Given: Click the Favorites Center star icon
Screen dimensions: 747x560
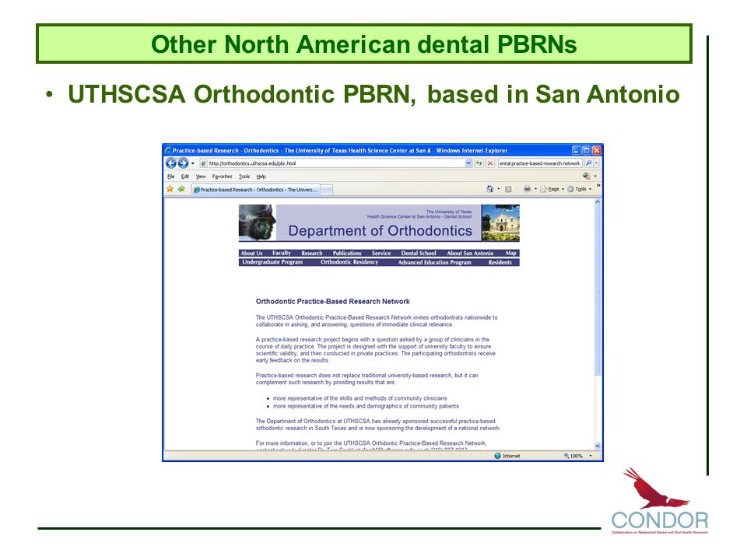Looking at the screenshot, I should pos(170,189).
